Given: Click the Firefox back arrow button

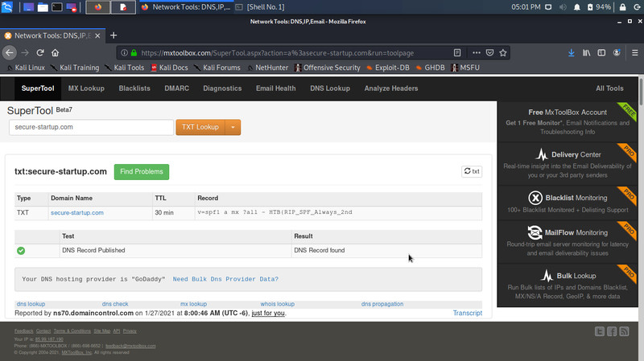Looking at the screenshot, I should pos(10,53).
